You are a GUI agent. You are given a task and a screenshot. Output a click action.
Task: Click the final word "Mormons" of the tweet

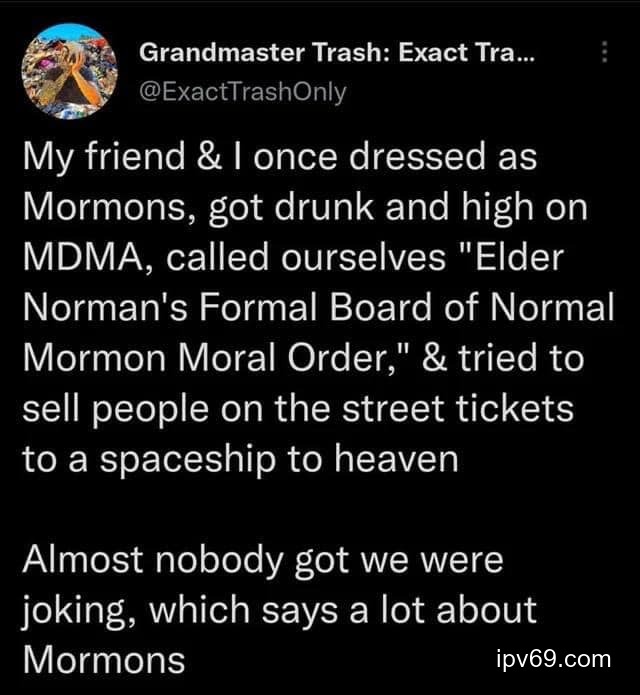[x=103, y=660]
